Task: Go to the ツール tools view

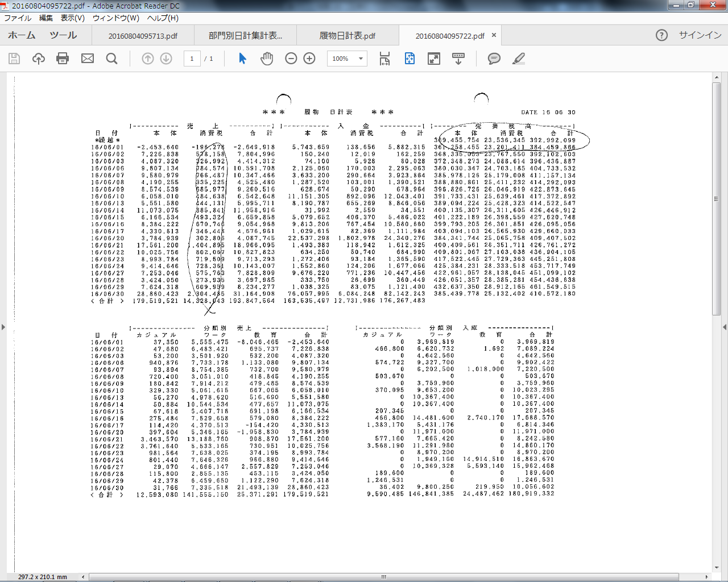Action: tap(63, 35)
